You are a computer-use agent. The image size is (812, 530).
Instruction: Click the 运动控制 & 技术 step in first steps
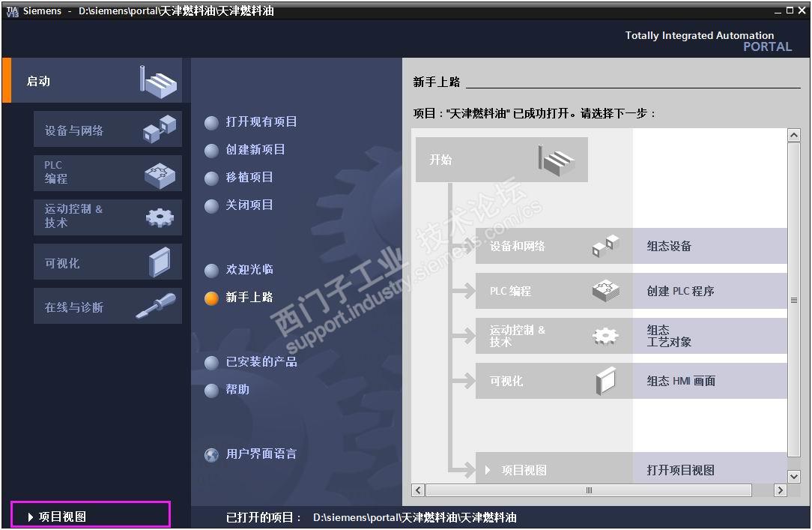tap(554, 336)
